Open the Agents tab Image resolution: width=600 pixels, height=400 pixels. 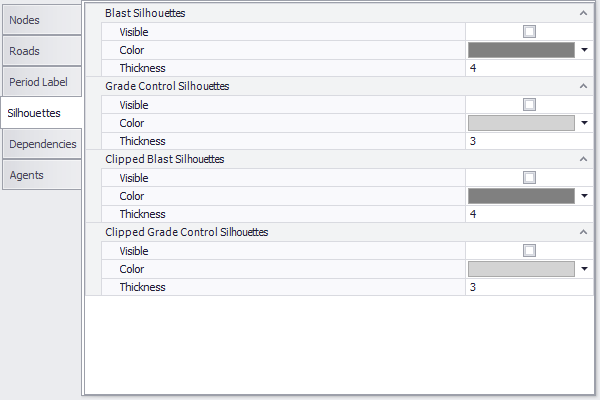point(40,175)
